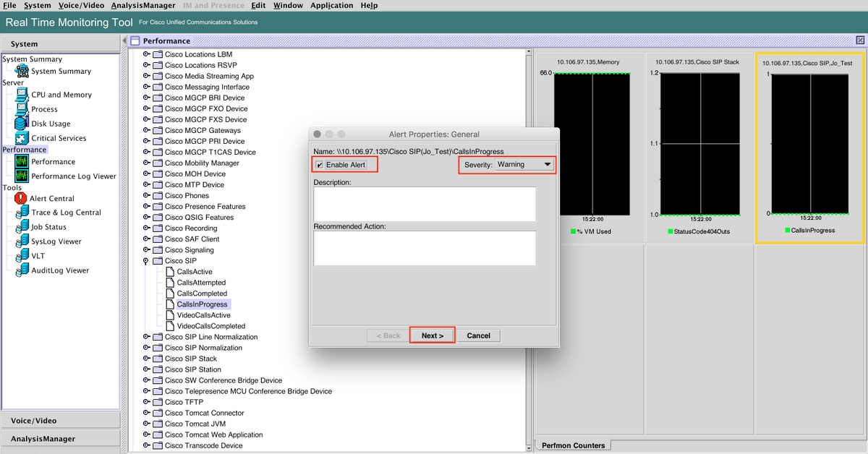The width and height of the screenshot is (868, 454).
Task: Open the Severity dropdown
Action: point(525,164)
